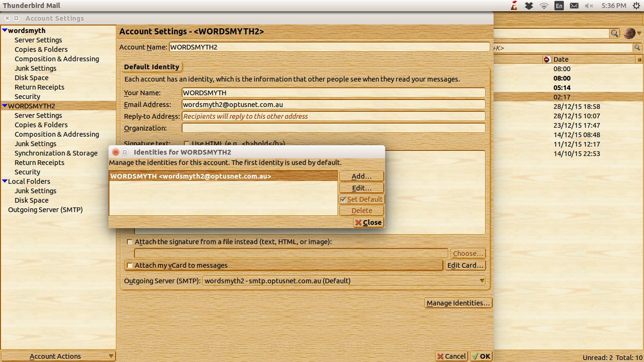Enable attach signature from a file
This screenshot has height=362, width=644.
tap(130, 242)
